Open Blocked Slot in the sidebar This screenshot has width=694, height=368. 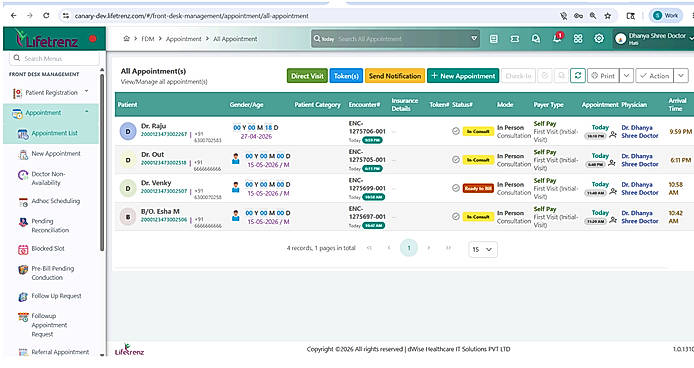click(x=48, y=249)
